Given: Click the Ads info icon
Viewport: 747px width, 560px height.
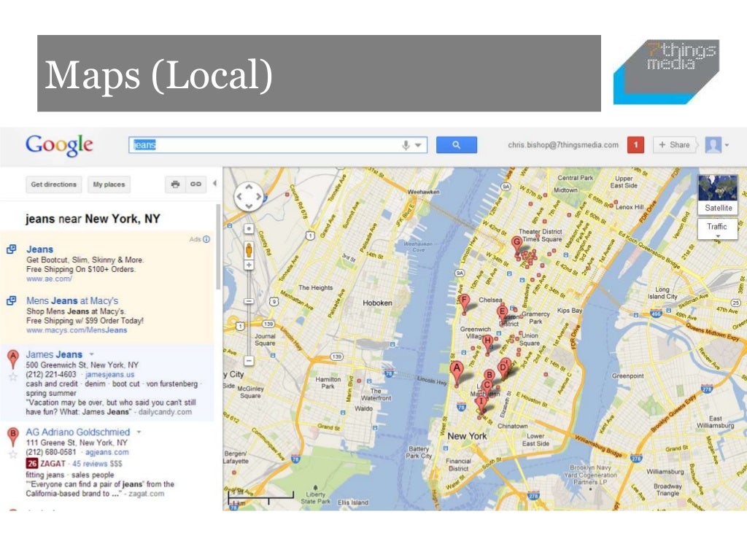Looking at the screenshot, I should [x=206, y=239].
